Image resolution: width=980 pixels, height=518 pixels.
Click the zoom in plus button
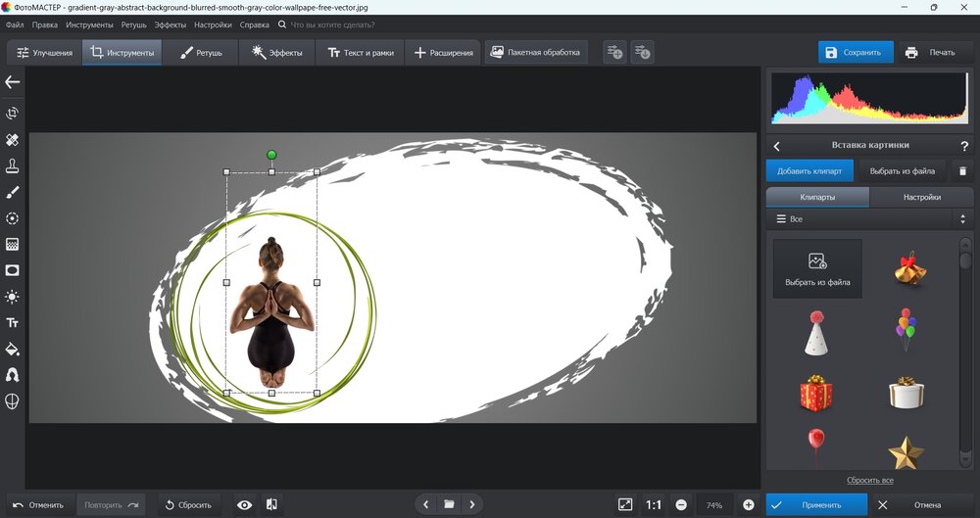tap(749, 504)
